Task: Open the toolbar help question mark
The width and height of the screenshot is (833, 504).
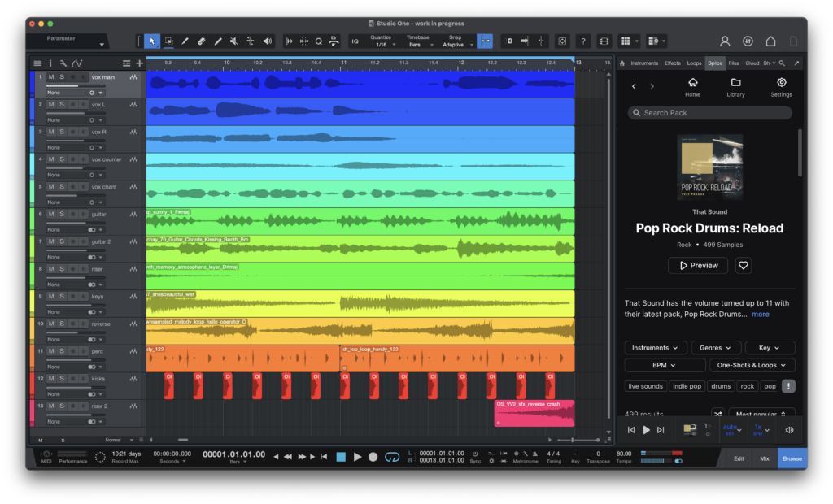Action: pyautogui.click(x=583, y=41)
